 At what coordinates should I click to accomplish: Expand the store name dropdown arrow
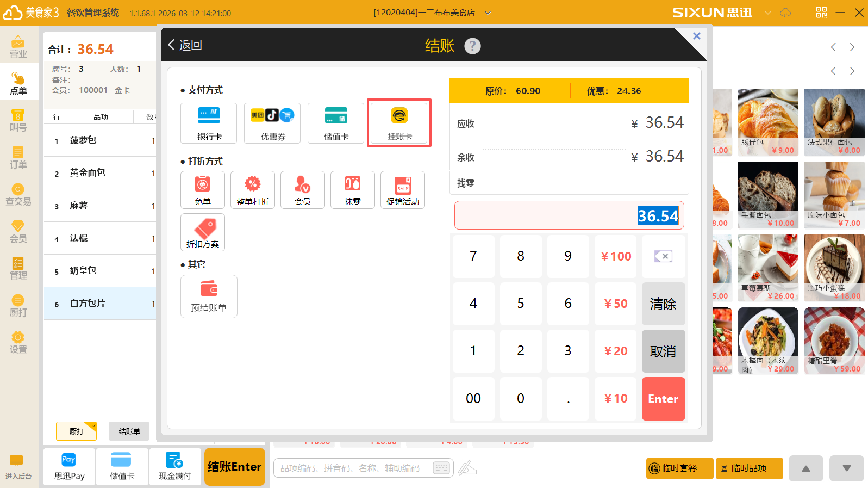pyautogui.click(x=488, y=13)
